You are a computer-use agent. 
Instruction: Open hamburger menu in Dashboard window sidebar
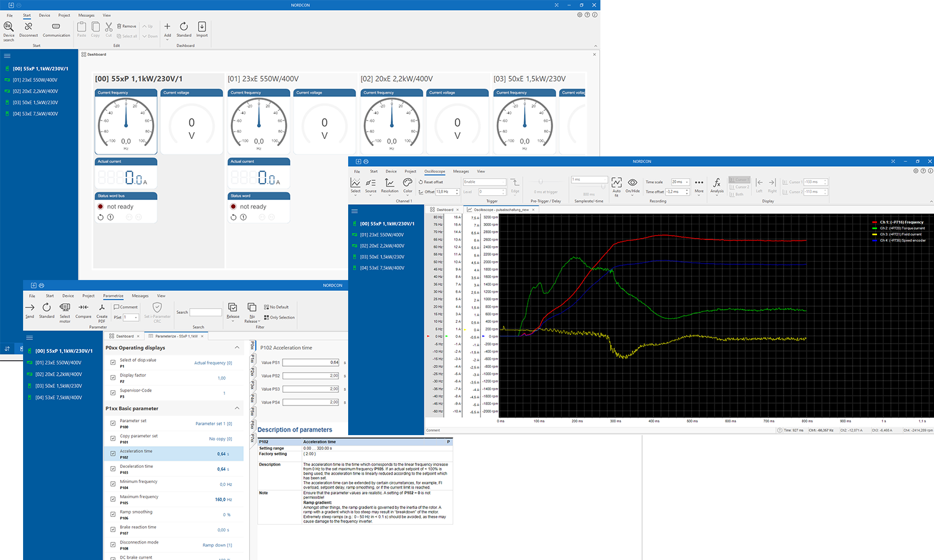click(x=7, y=56)
